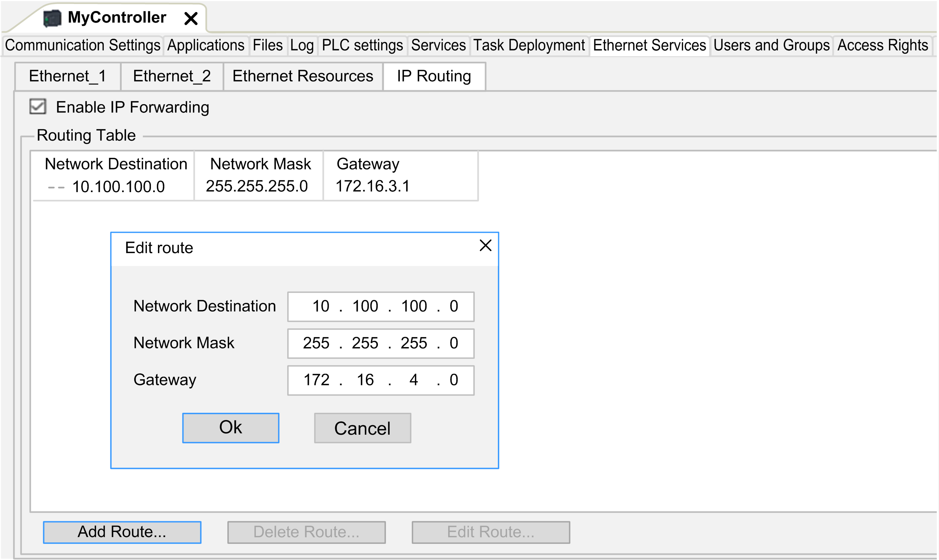Open the Users and Groups tab
This screenshot has height=560, width=939.
[771, 46]
